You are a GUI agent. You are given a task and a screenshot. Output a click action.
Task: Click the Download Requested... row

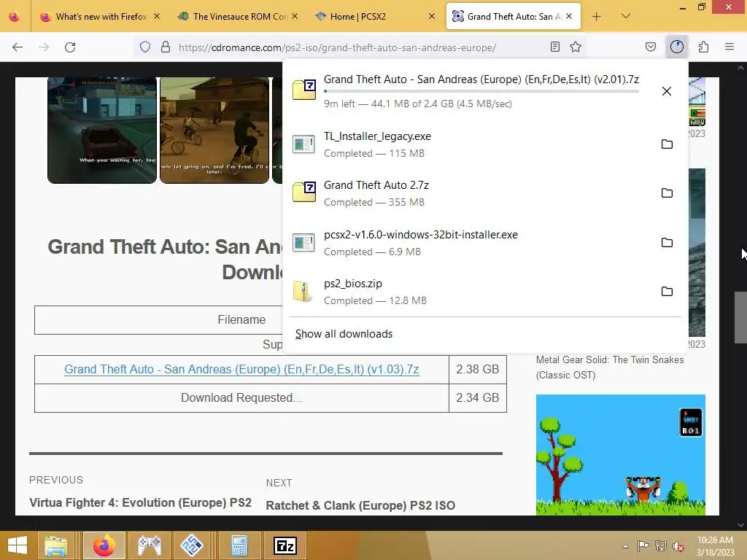tap(241, 397)
